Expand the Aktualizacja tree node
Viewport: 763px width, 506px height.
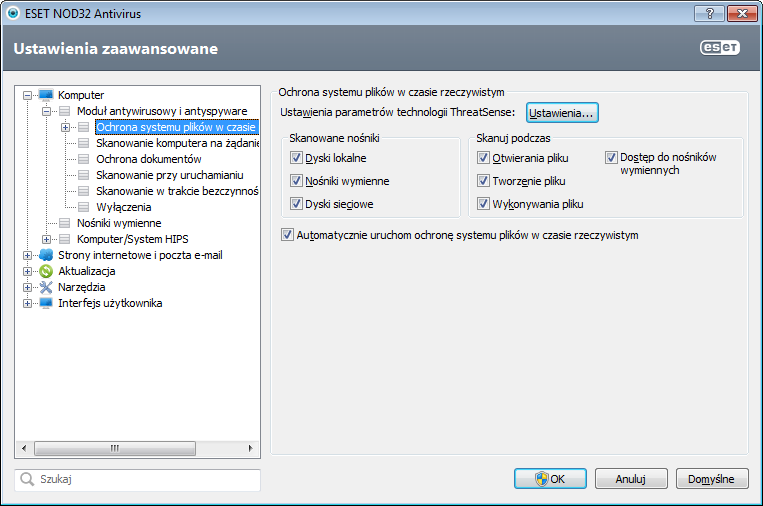(x=27, y=271)
